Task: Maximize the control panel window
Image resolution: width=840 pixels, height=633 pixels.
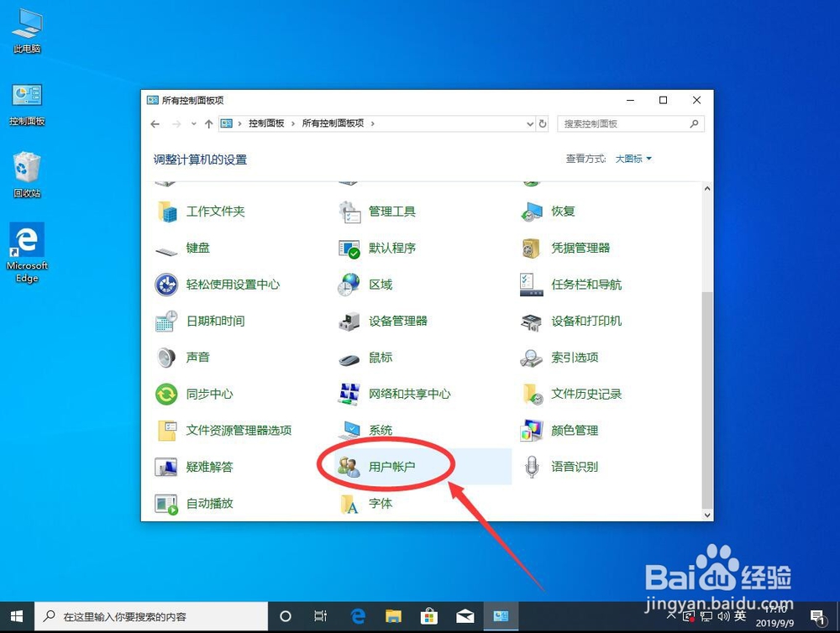Action: 664,100
